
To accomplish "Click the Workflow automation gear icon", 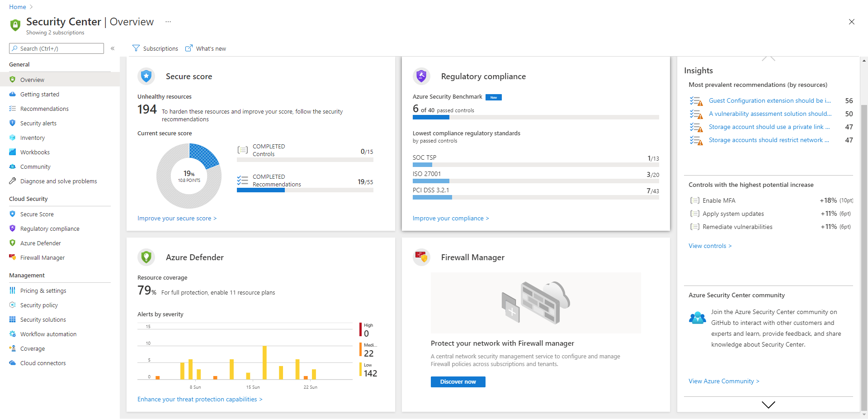I will click(x=13, y=334).
